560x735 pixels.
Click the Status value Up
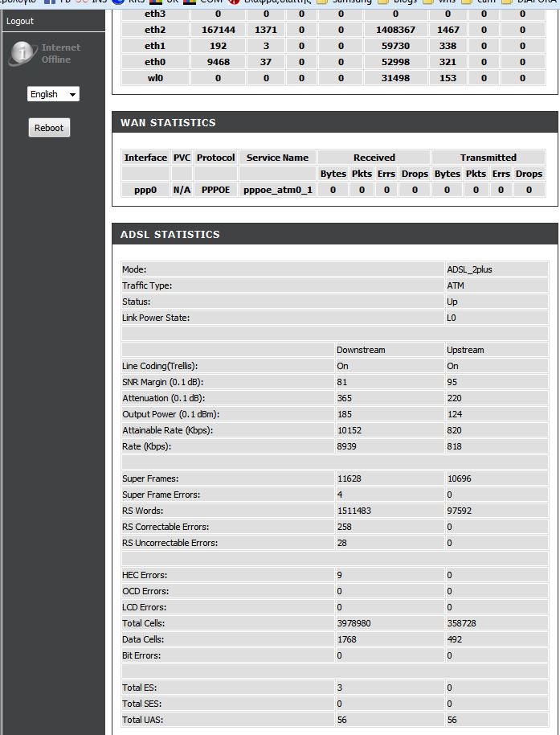[x=452, y=302]
